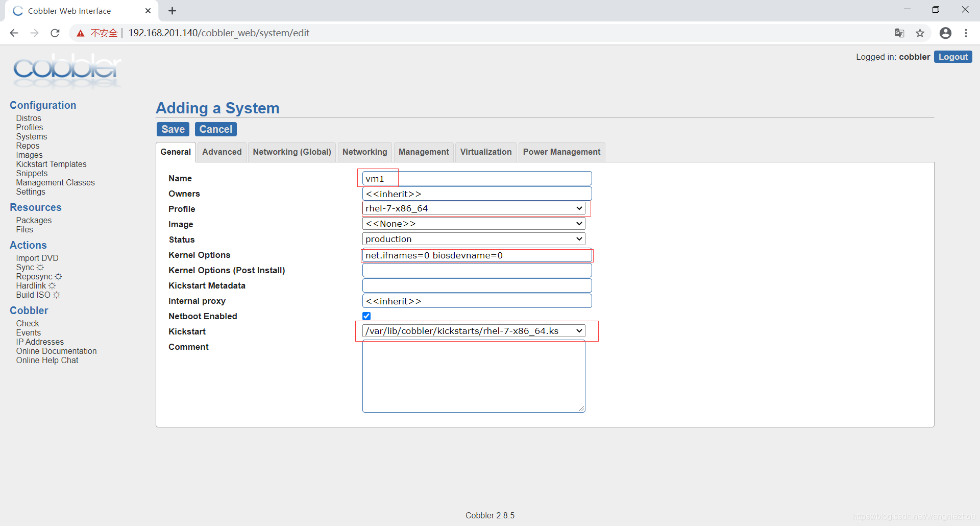Click the Kernel Options (Post Install) field
980x526 pixels.
(x=477, y=270)
